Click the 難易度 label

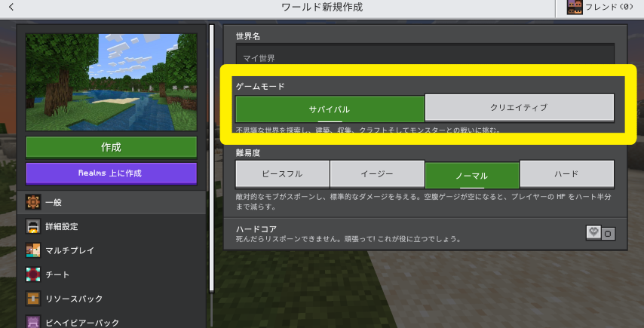[248, 153]
